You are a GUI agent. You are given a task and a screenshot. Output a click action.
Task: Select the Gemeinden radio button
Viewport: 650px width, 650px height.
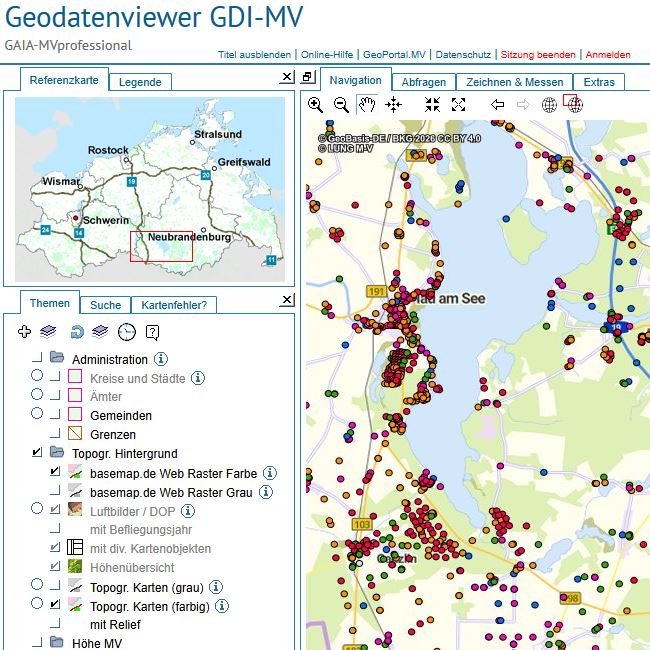tap(37, 413)
